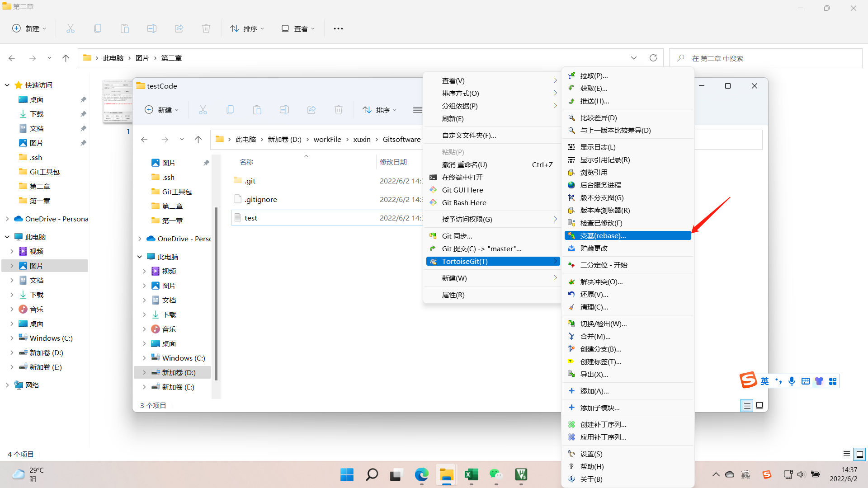Click the delete icon in 第二章 window toolbar
Viewport: 868px width, 488px height.
[206, 28]
